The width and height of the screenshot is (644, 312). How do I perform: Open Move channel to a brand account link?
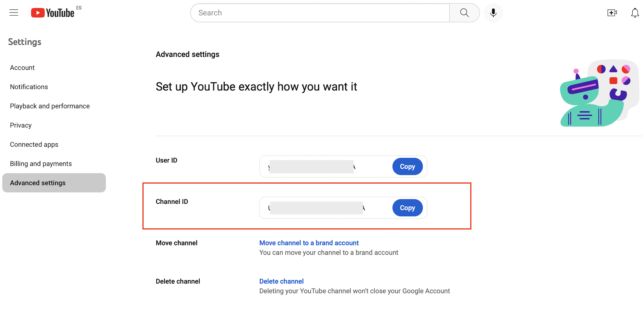[x=309, y=243]
